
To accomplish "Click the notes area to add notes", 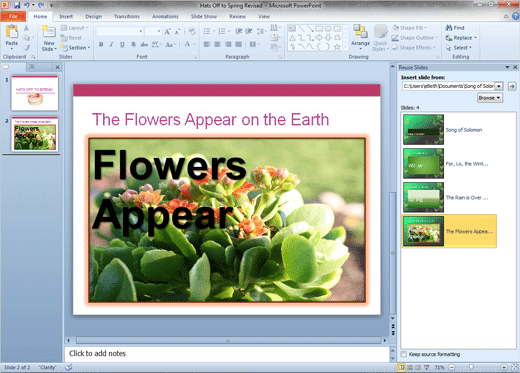I will coord(227,354).
